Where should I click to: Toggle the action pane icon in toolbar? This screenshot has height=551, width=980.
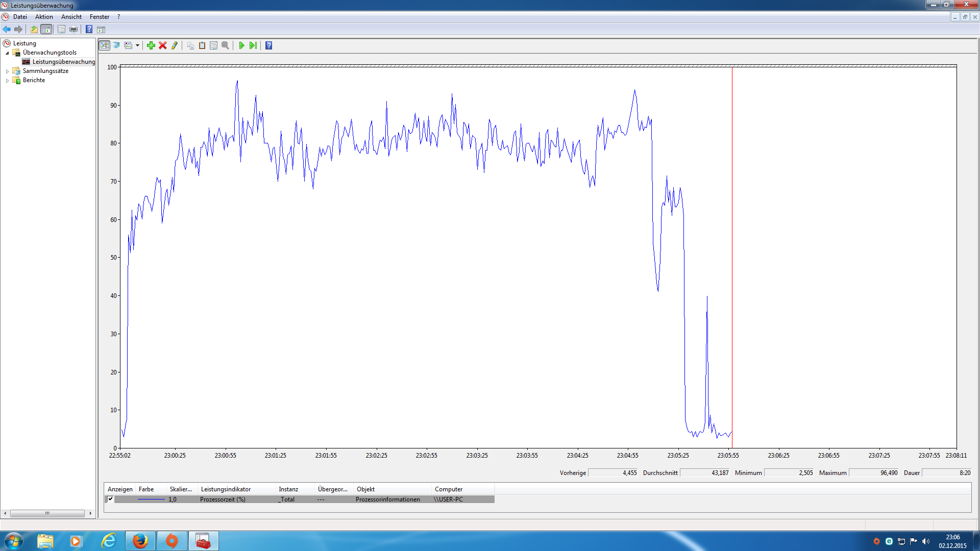(101, 30)
